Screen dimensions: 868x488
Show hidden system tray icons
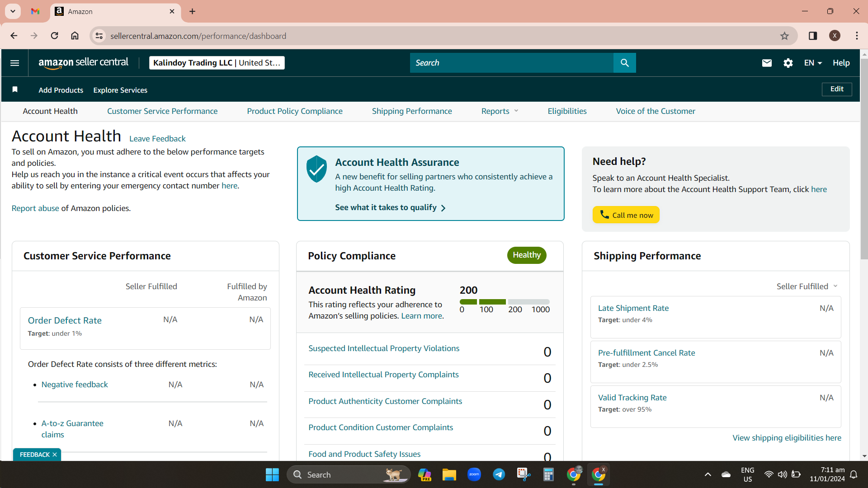coord(708,474)
